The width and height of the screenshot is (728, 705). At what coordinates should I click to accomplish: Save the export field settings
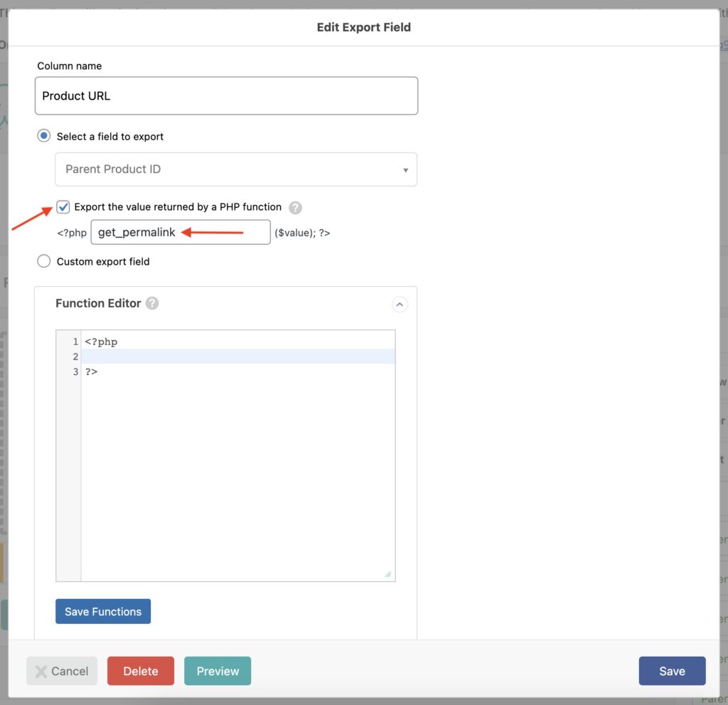671,670
